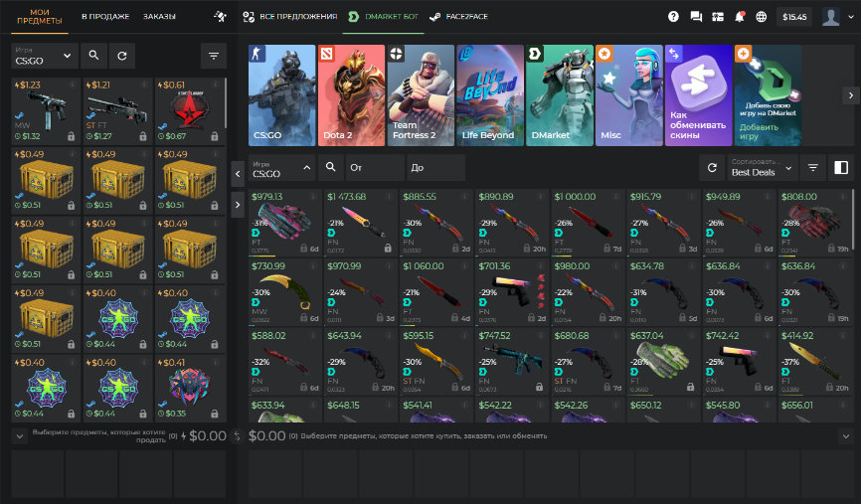The width and height of the screenshot is (861, 504).
Task: Refresh my inventory items
Action: 122,56
